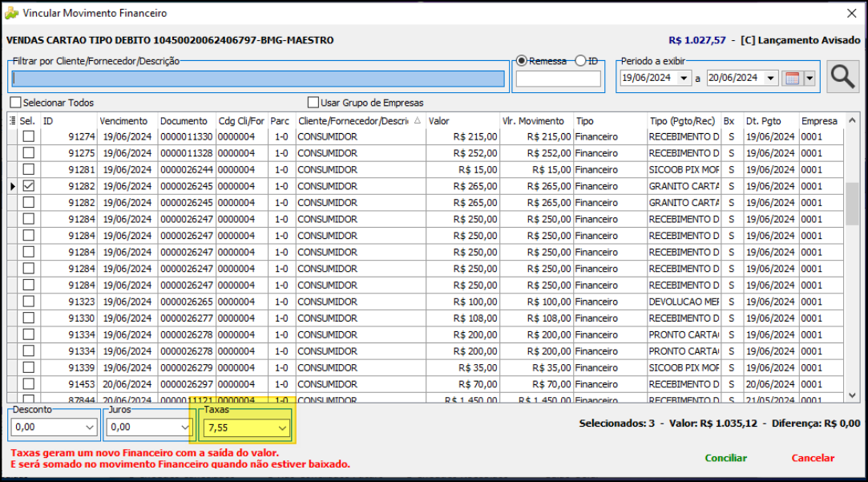
Task: Select the document cell 0000011330
Action: tap(187, 136)
